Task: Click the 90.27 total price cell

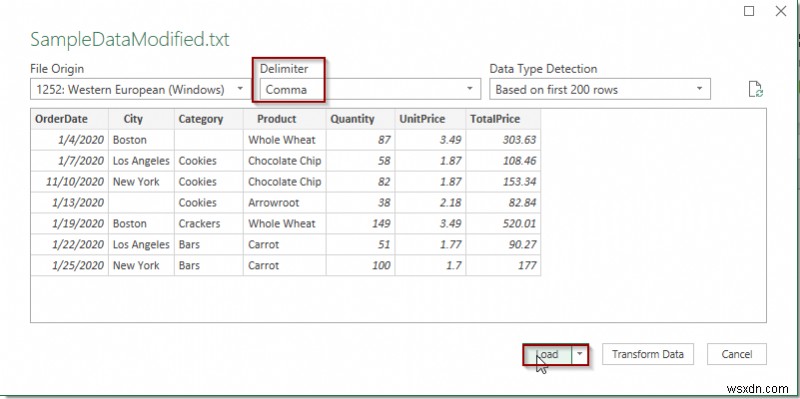Action: coord(503,244)
